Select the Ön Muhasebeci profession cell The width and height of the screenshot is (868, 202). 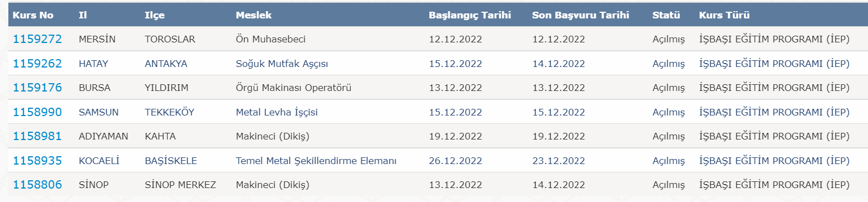271,40
